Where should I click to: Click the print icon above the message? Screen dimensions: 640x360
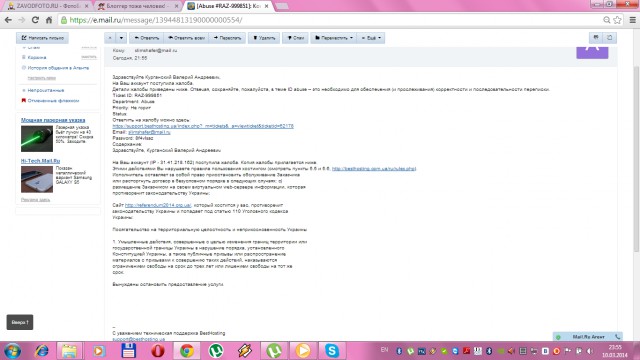coord(596,38)
